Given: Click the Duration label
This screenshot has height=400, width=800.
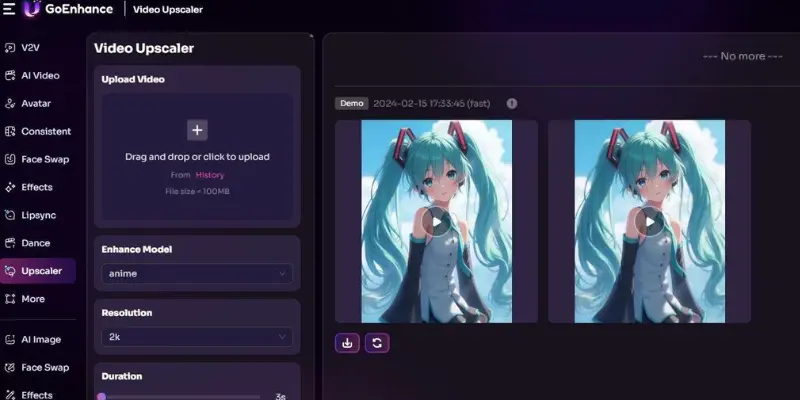Looking at the screenshot, I should [x=122, y=377].
